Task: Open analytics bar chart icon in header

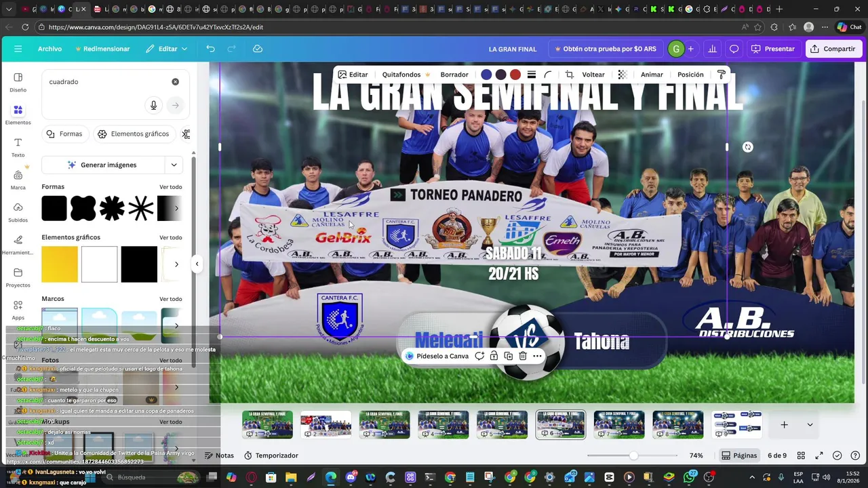Action: point(712,49)
